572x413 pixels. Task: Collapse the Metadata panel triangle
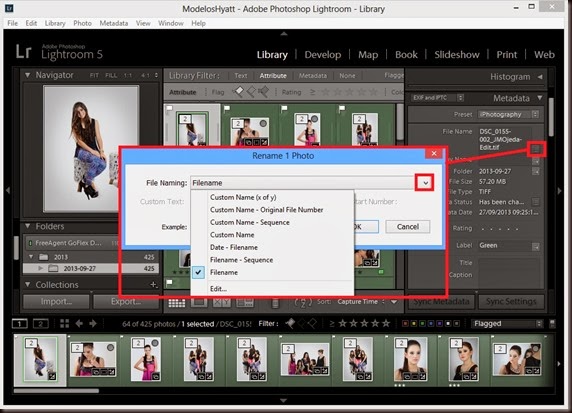[x=540, y=98]
